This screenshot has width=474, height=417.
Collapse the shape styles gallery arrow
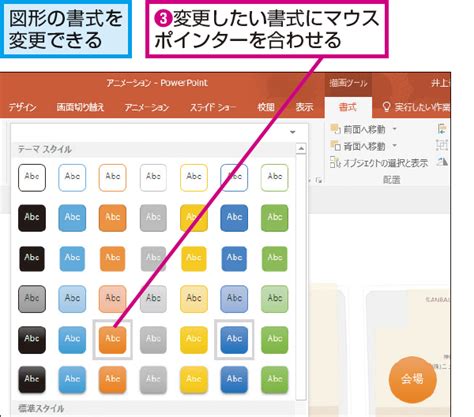point(292,132)
